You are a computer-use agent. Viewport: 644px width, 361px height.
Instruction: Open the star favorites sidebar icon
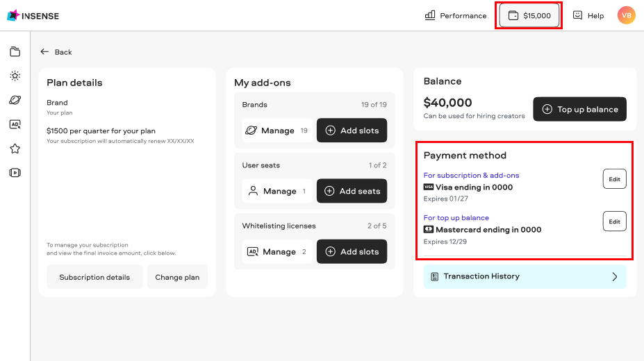(x=15, y=149)
